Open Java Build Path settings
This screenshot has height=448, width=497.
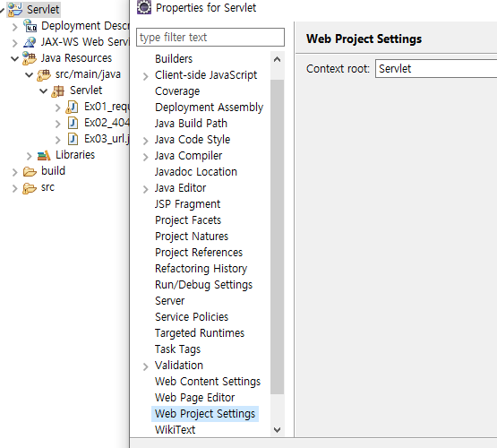tap(191, 124)
